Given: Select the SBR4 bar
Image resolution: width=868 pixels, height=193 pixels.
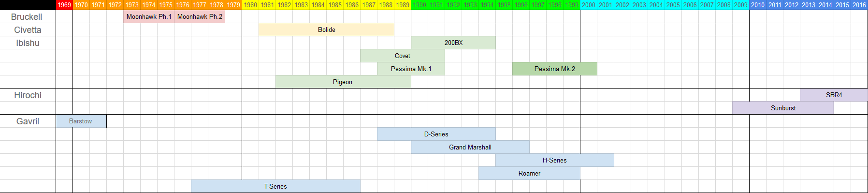Looking at the screenshot, I should tap(834, 95).
